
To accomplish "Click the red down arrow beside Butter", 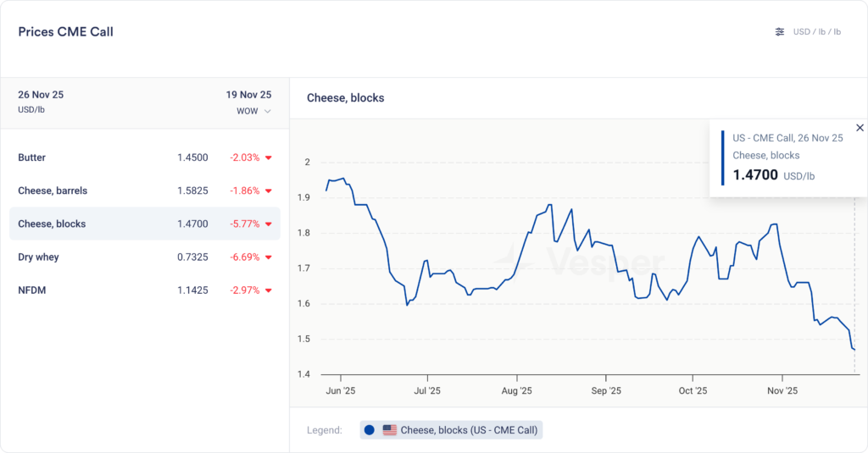I will point(269,157).
